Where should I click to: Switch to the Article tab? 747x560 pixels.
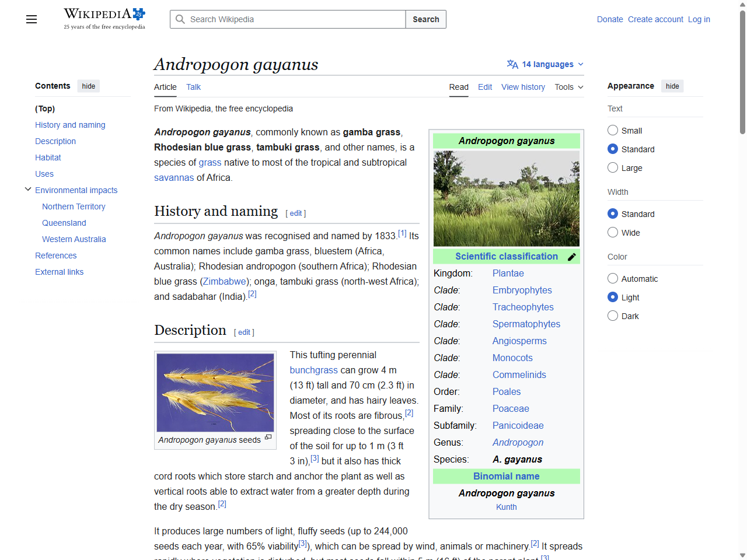165,87
